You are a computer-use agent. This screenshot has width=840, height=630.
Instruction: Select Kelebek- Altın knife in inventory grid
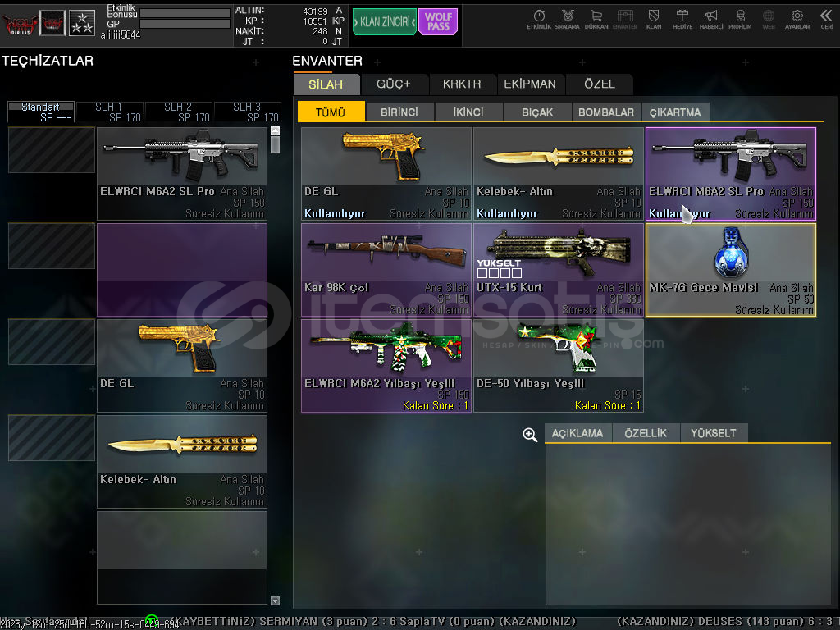tap(558, 174)
